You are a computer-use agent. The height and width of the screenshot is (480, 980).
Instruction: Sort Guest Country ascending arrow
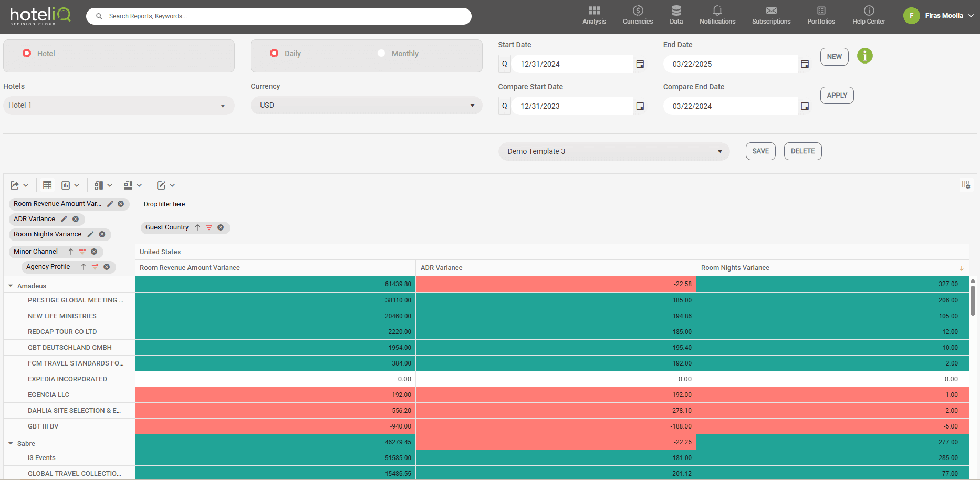[197, 227]
